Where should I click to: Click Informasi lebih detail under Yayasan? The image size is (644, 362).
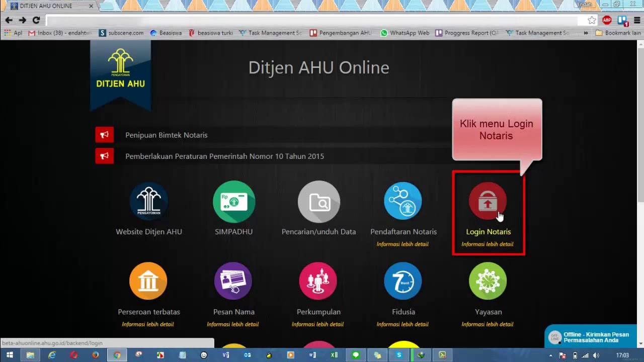[x=488, y=324]
